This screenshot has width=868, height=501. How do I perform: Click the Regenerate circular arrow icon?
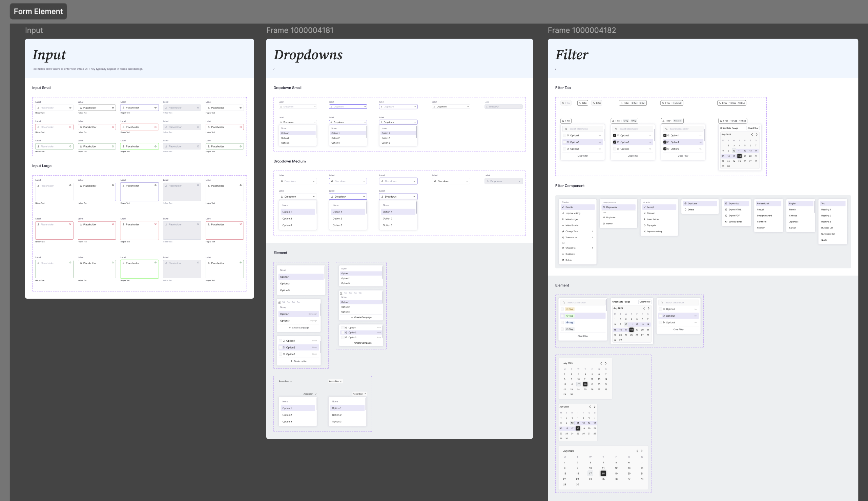(x=604, y=207)
